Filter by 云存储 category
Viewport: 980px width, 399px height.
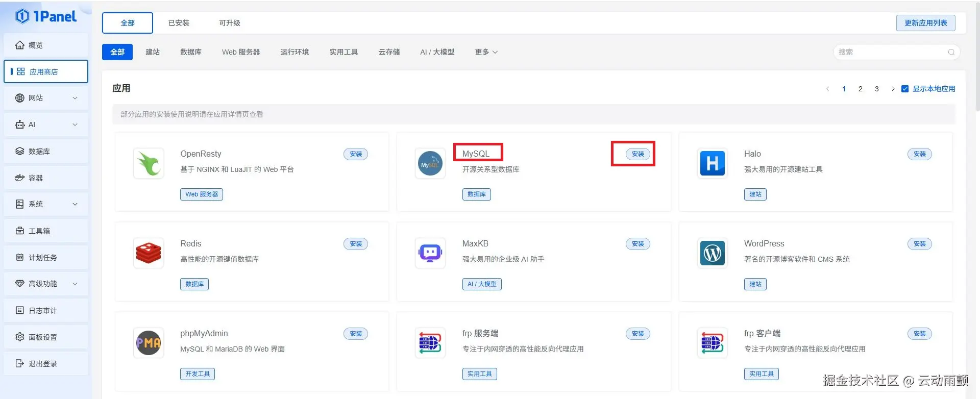click(x=389, y=52)
